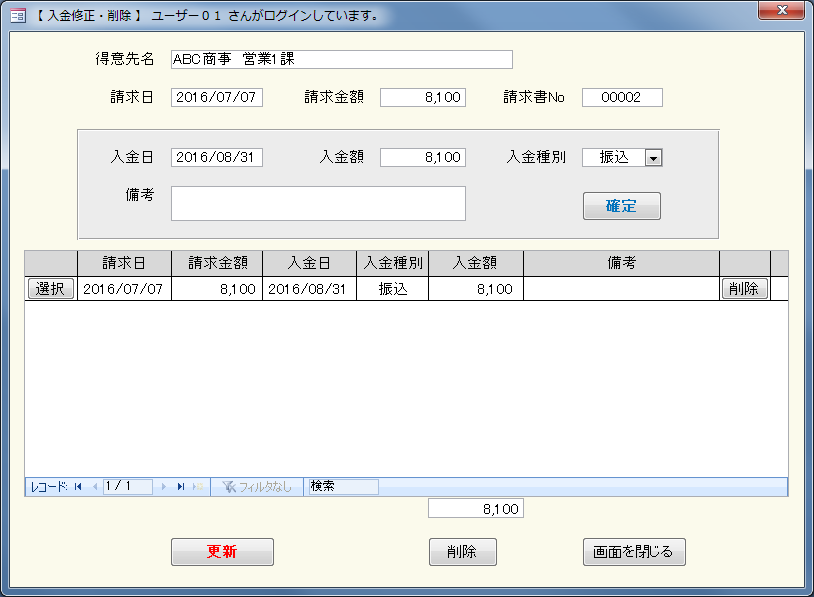The width and height of the screenshot is (814, 597).
Task: Click the 備考 text box
Action: [318, 203]
